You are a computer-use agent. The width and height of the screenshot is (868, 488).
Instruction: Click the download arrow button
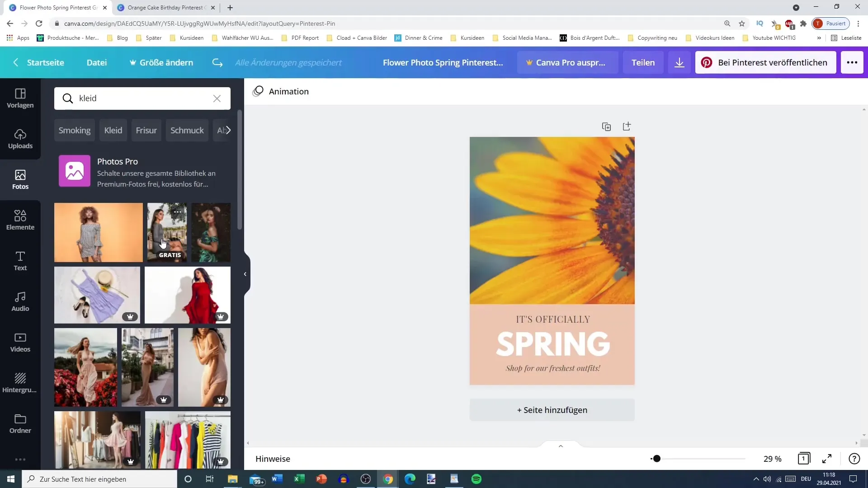[x=679, y=62]
